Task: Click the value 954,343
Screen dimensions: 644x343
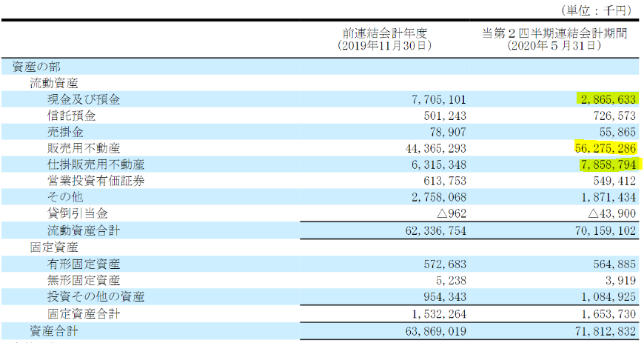Action: 445,297
